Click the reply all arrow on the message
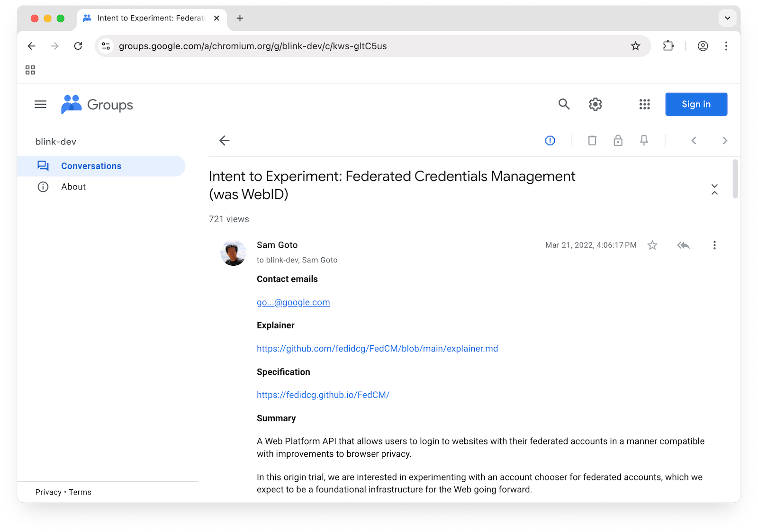 pyautogui.click(x=683, y=245)
